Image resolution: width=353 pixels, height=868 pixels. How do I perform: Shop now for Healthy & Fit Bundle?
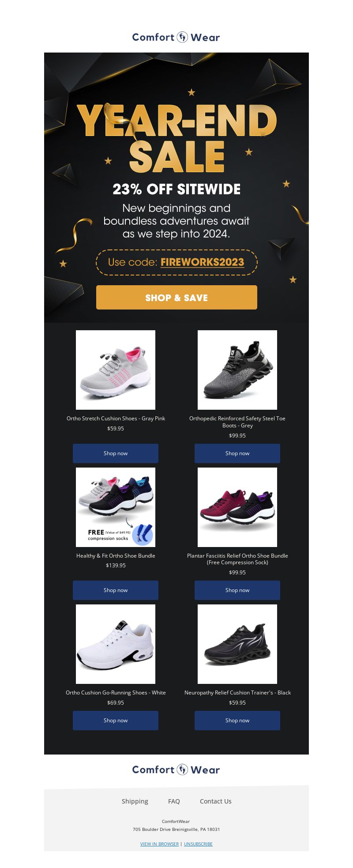click(116, 590)
